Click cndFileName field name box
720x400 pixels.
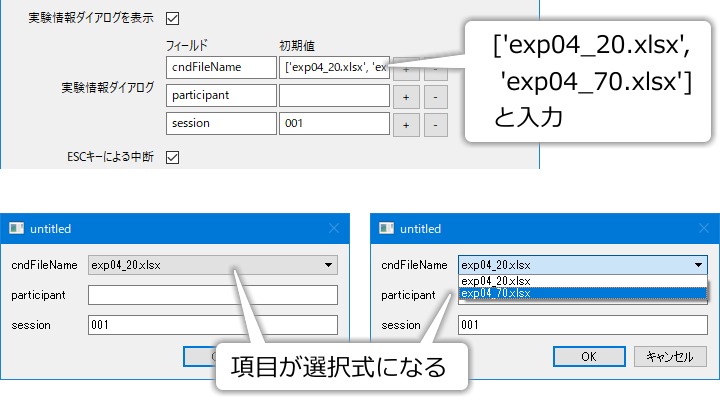221,68
